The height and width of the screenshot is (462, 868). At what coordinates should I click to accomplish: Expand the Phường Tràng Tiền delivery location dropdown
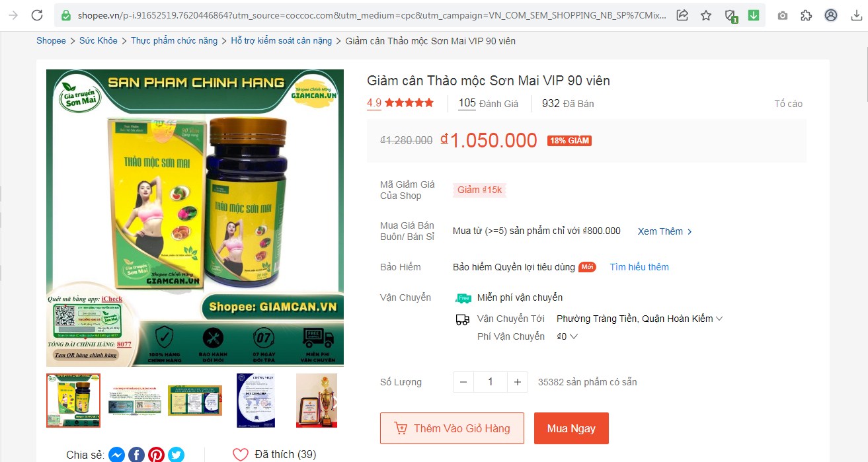pyautogui.click(x=640, y=319)
